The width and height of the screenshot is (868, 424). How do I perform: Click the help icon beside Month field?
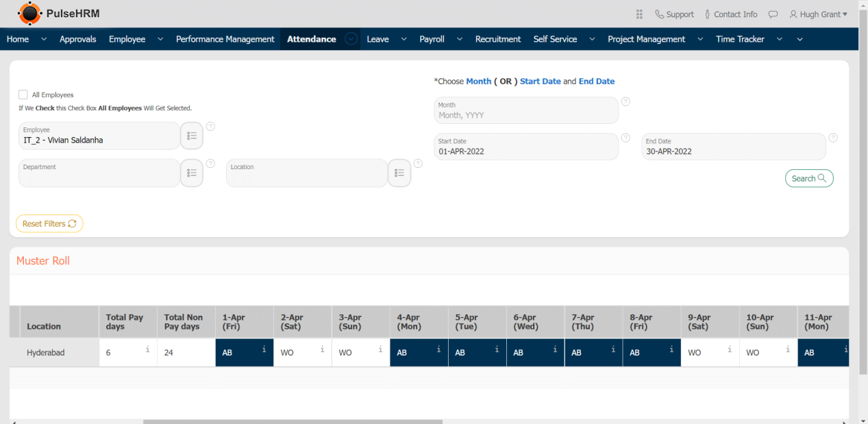point(625,101)
